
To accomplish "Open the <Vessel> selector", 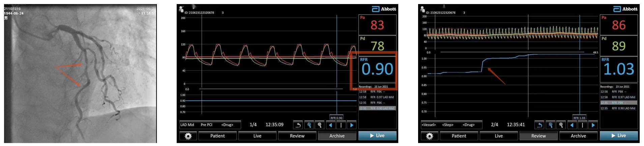I will click(x=429, y=125).
